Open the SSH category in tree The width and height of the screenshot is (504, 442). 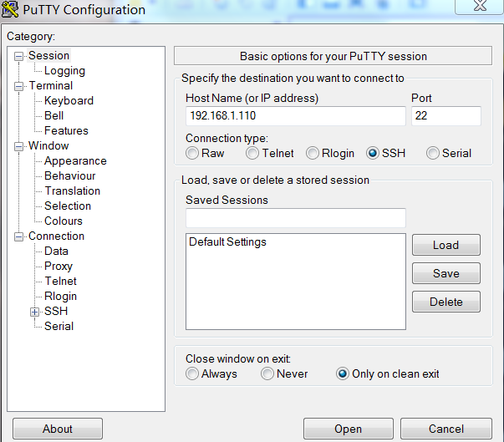56,312
